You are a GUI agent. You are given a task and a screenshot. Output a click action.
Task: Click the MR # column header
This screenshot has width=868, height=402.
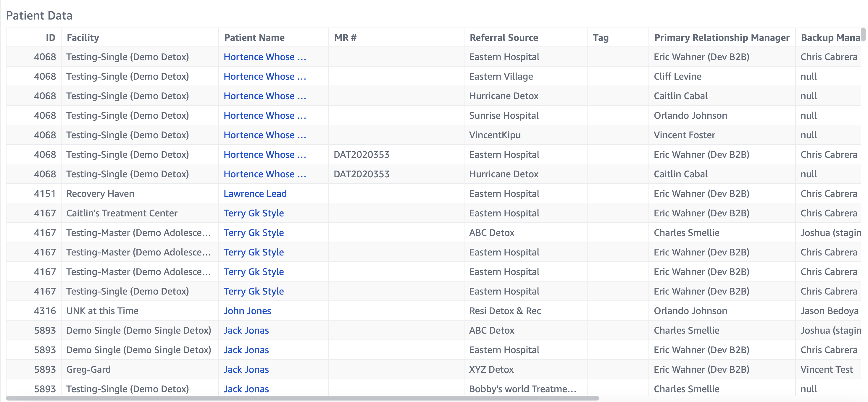[345, 37]
